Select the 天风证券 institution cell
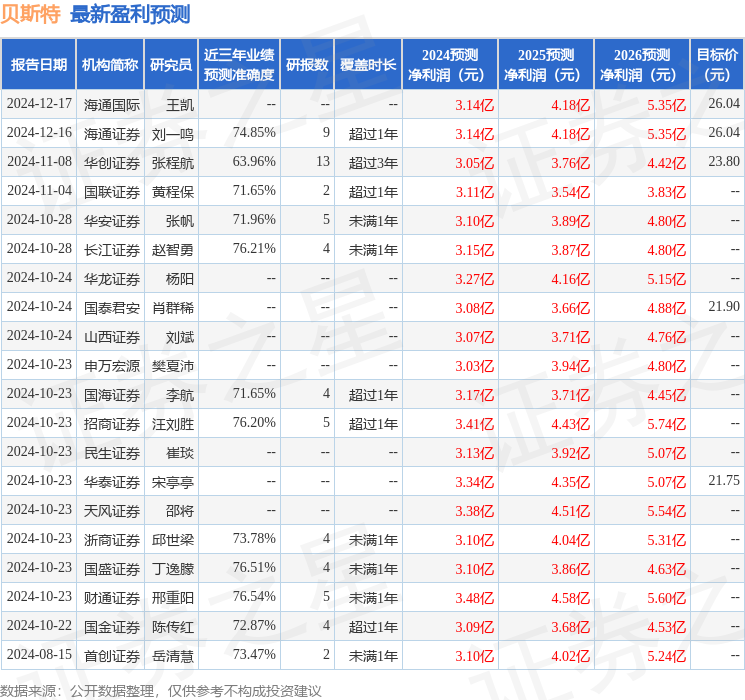This screenshot has width=745, height=700. tap(112, 511)
